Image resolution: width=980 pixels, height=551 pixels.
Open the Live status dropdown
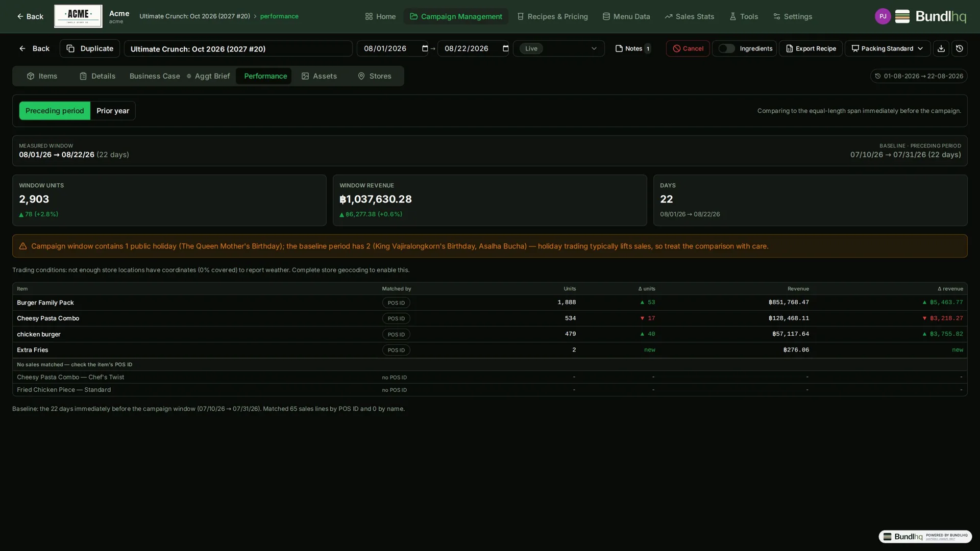(x=558, y=48)
